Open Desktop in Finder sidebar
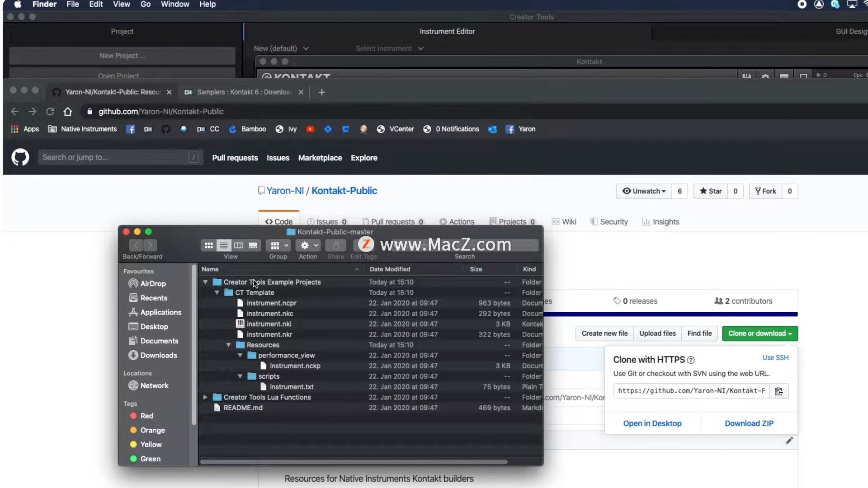Image resolution: width=868 pixels, height=488 pixels. pos(148,327)
